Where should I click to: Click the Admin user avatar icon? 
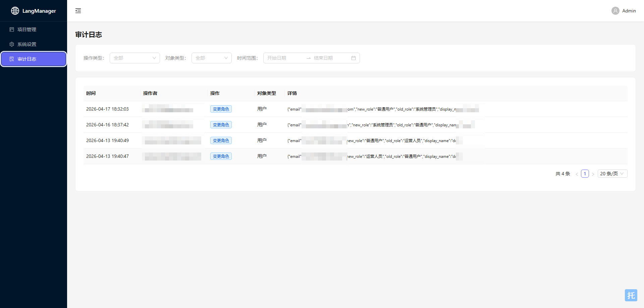(615, 11)
